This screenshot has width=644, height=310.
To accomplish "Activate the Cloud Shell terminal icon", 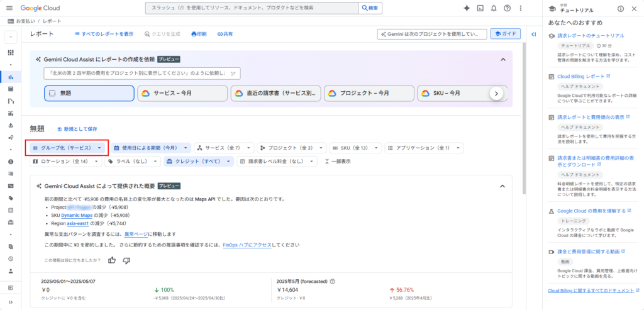I will coord(480,8).
